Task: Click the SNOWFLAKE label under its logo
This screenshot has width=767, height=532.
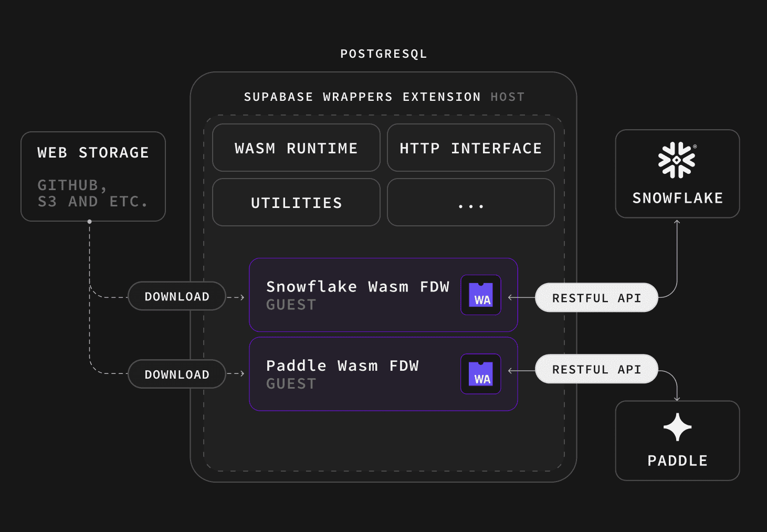Action: [x=677, y=198]
